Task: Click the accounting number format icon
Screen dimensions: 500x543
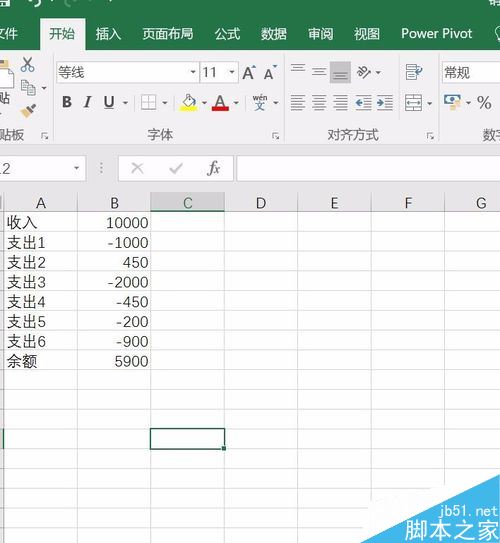Action: [453, 103]
